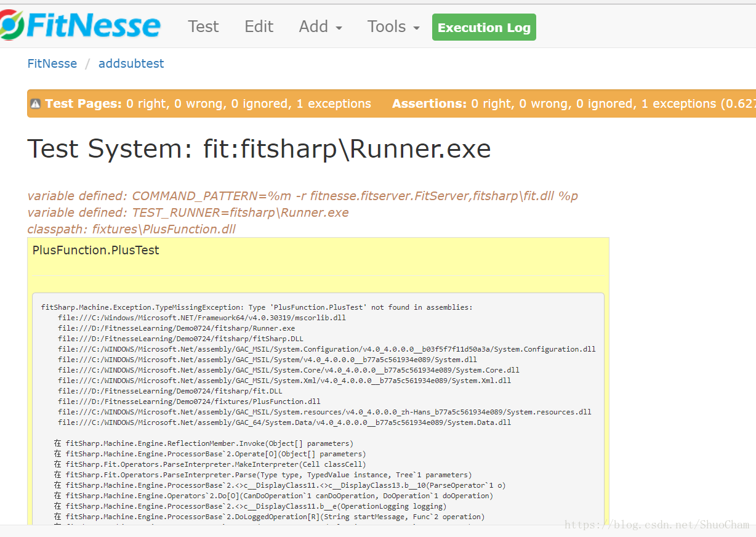756x537 pixels.
Task: Click the System.resources.dll assembly path
Action: pos(325,412)
